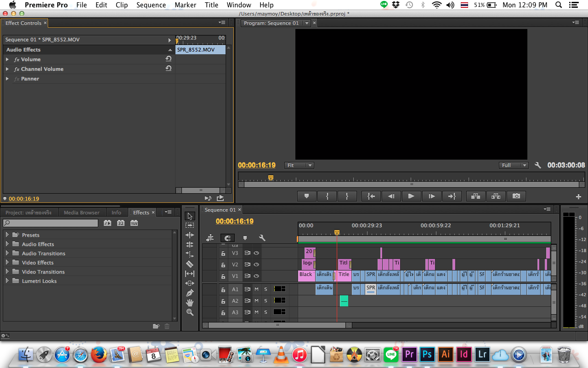Toggle visibility eye for track V2
The width and height of the screenshot is (588, 368).
[256, 264]
